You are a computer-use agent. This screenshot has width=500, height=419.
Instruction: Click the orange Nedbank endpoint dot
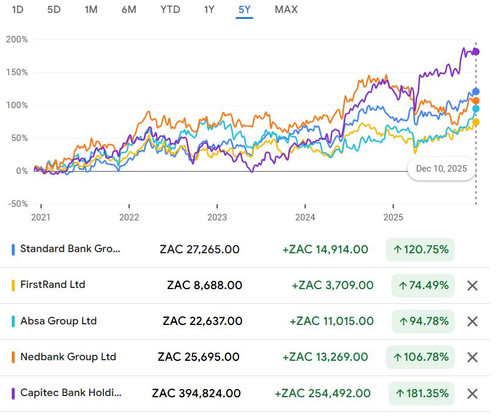coord(476,101)
